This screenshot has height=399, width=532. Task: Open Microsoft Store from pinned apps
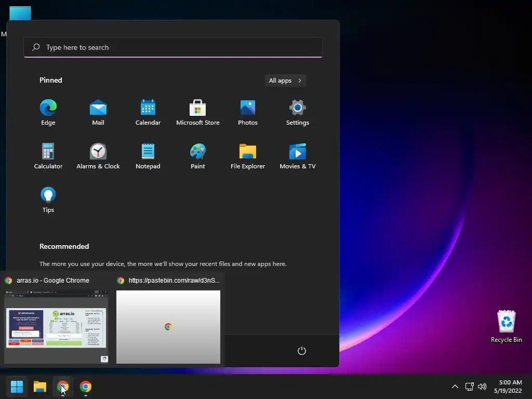click(198, 113)
